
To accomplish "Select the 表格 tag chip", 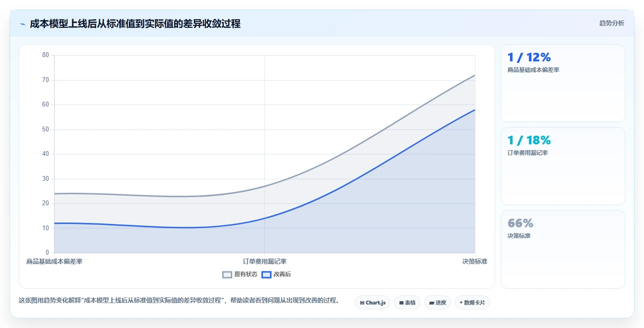I will 407,303.
